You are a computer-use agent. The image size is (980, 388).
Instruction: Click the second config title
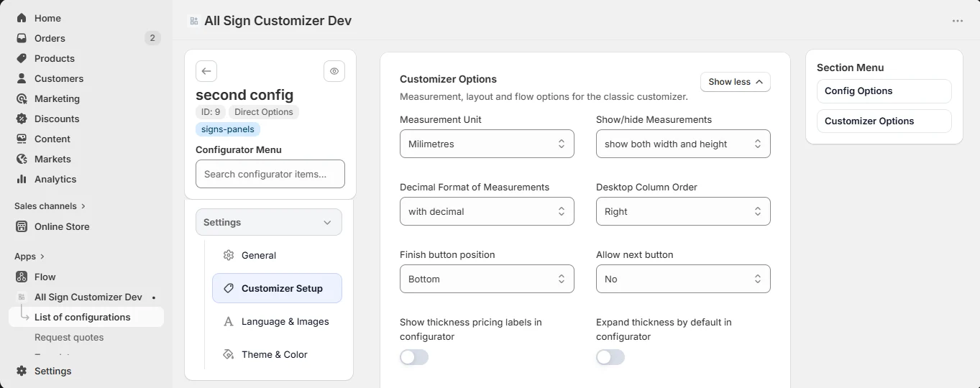(x=244, y=95)
